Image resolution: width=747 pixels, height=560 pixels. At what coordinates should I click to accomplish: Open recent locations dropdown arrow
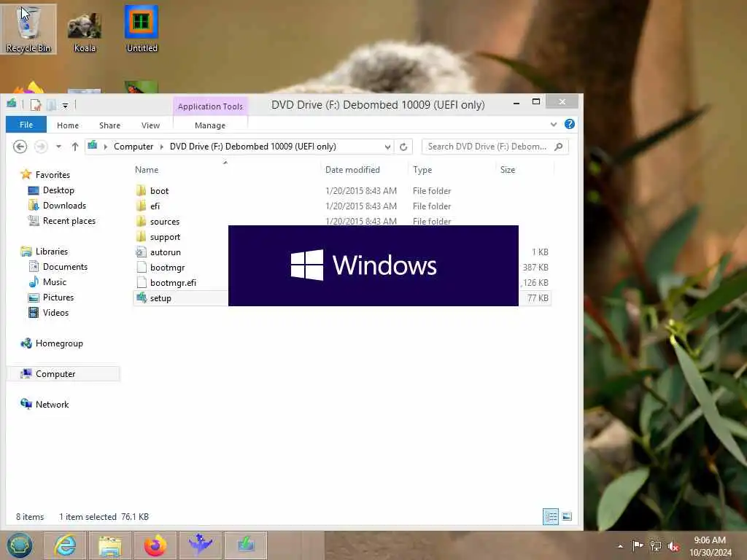pyautogui.click(x=58, y=147)
